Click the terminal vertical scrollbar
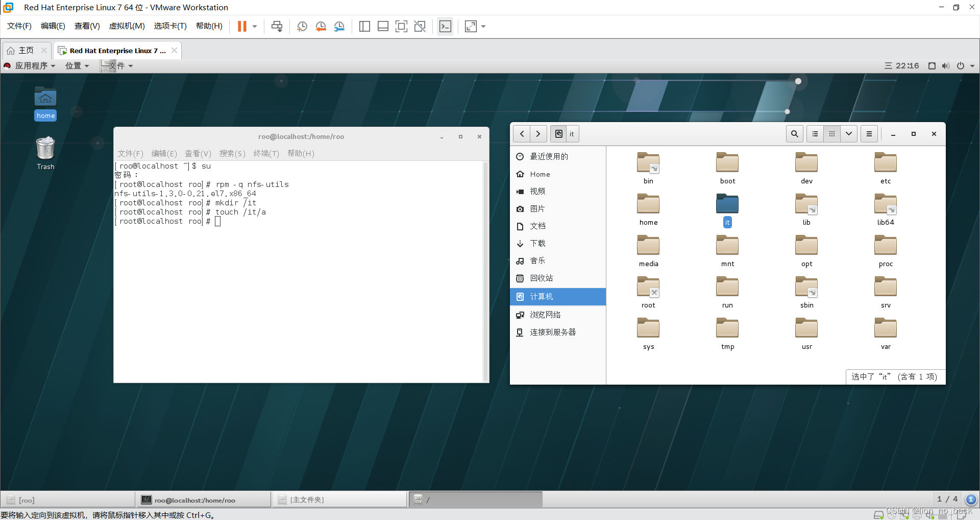This screenshot has width=980, height=520. click(485, 272)
